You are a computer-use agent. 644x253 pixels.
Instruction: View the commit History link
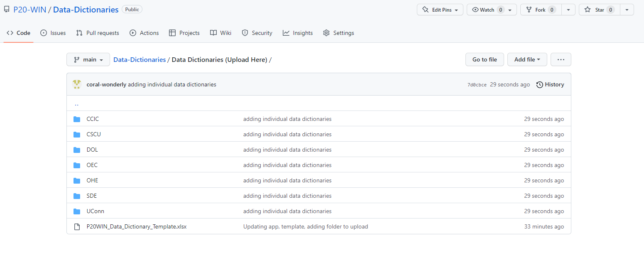coord(550,84)
